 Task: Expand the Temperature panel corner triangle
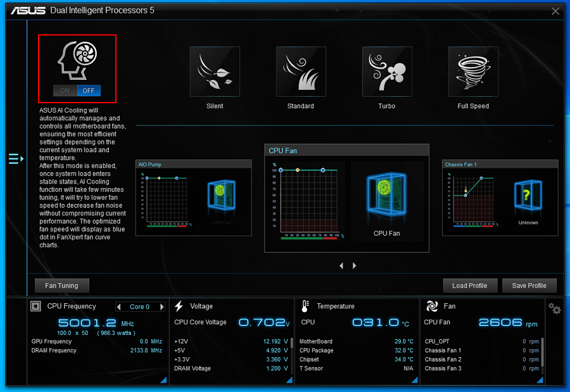pos(414,380)
